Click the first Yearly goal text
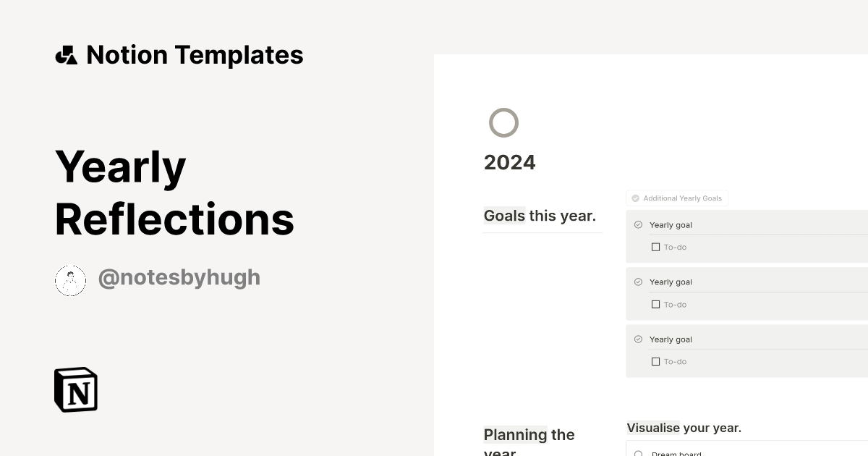 pos(671,224)
